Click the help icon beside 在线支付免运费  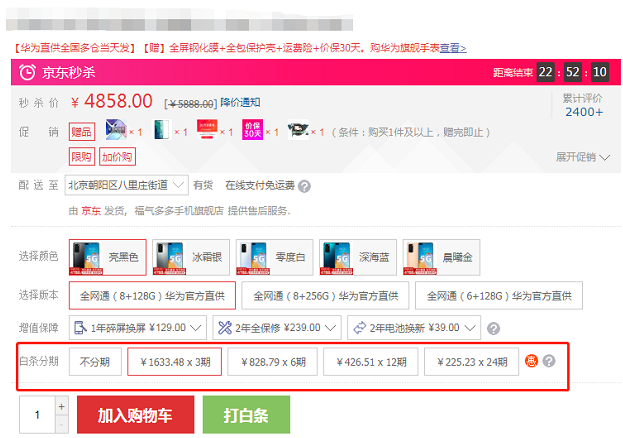(304, 186)
